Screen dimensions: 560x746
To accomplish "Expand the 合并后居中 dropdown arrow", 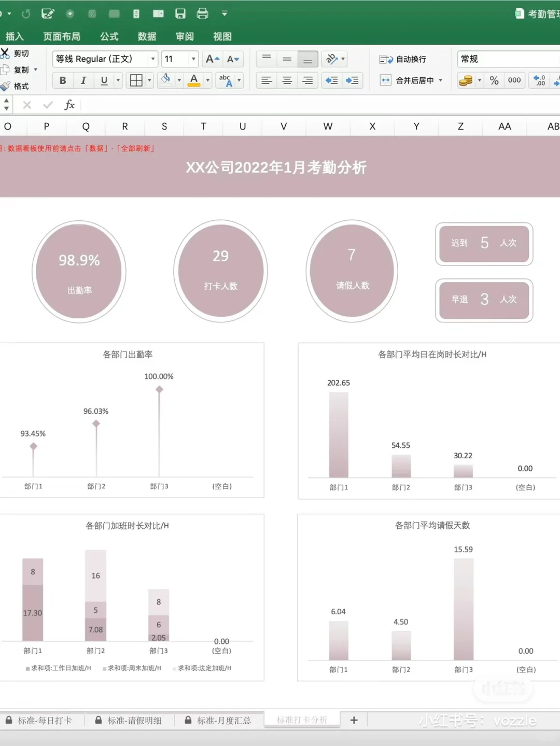I will tap(440, 80).
